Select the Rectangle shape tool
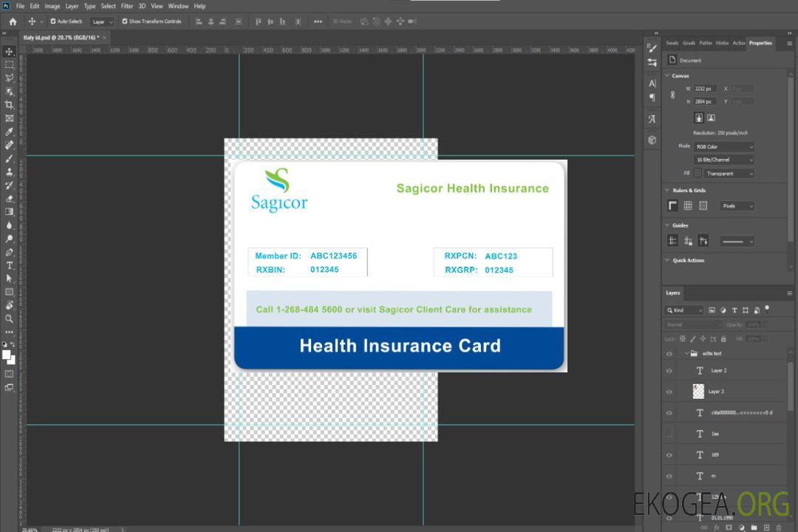 click(x=9, y=292)
